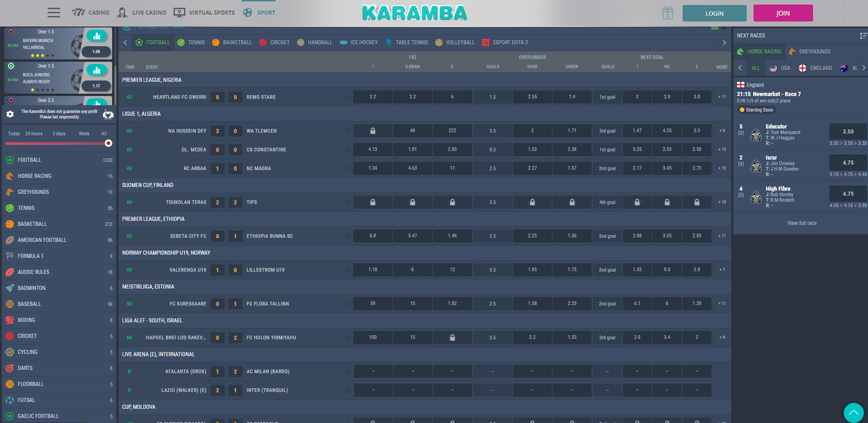
Task: Click the KaramBot settings gear icon
Action: point(10,114)
